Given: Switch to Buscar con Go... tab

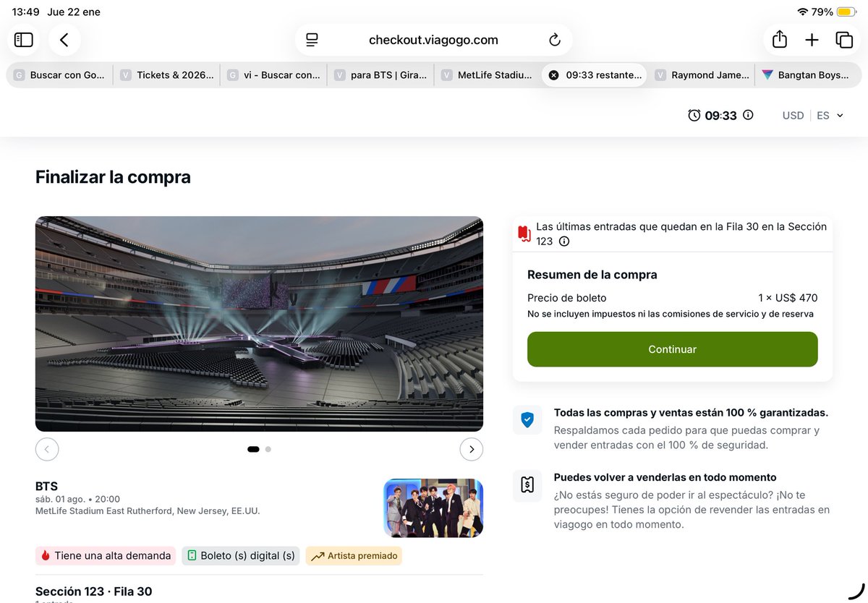Looking at the screenshot, I should pos(59,75).
